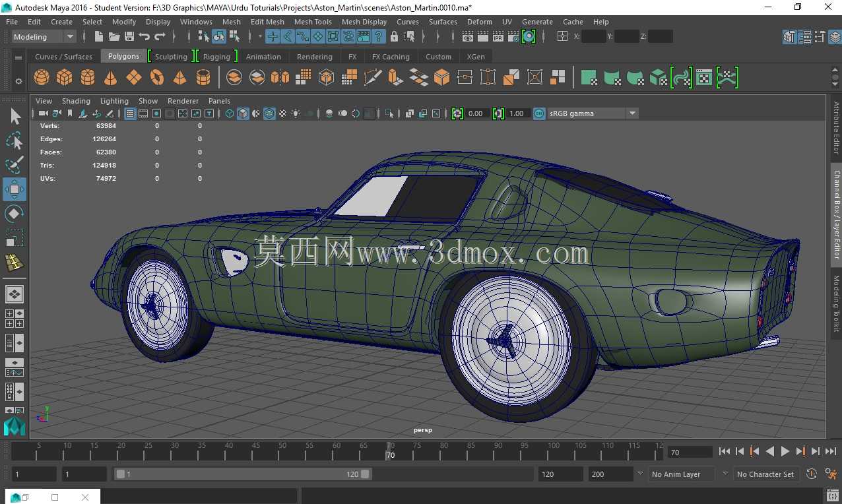The height and width of the screenshot is (504, 842).
Task: Activate the Move tool in toolbox
Action: click(15, 189)
